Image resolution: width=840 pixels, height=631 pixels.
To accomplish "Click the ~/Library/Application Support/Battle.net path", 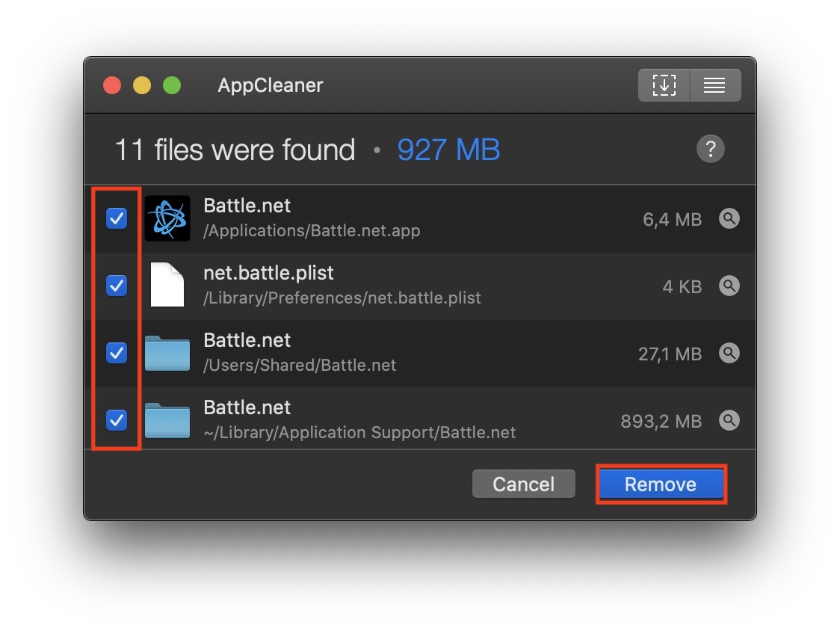I will 359,433.
